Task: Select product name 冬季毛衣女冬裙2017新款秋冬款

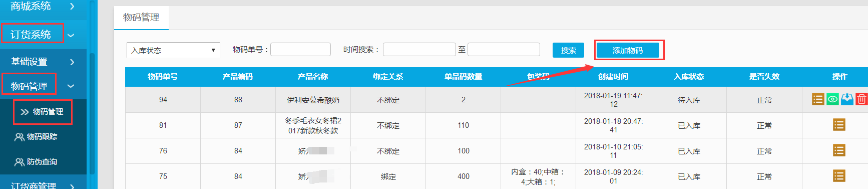Action: click(x=313, y=125)
